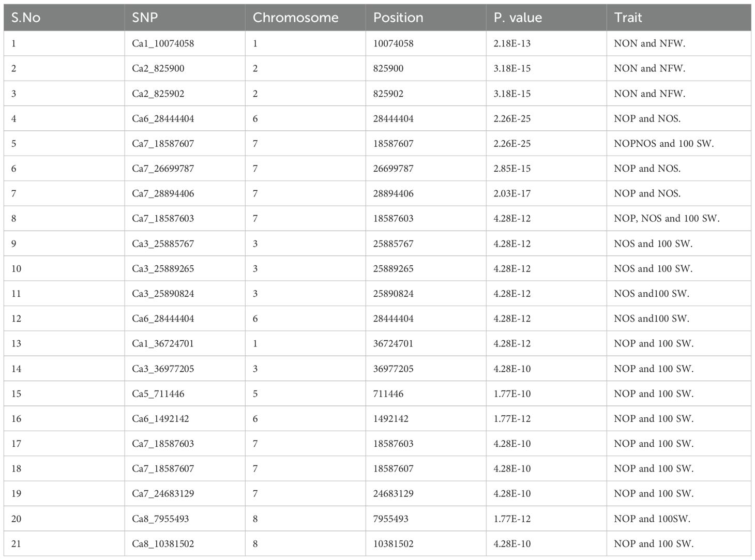Click the P value cell 2.03E-17

[512, 194]
